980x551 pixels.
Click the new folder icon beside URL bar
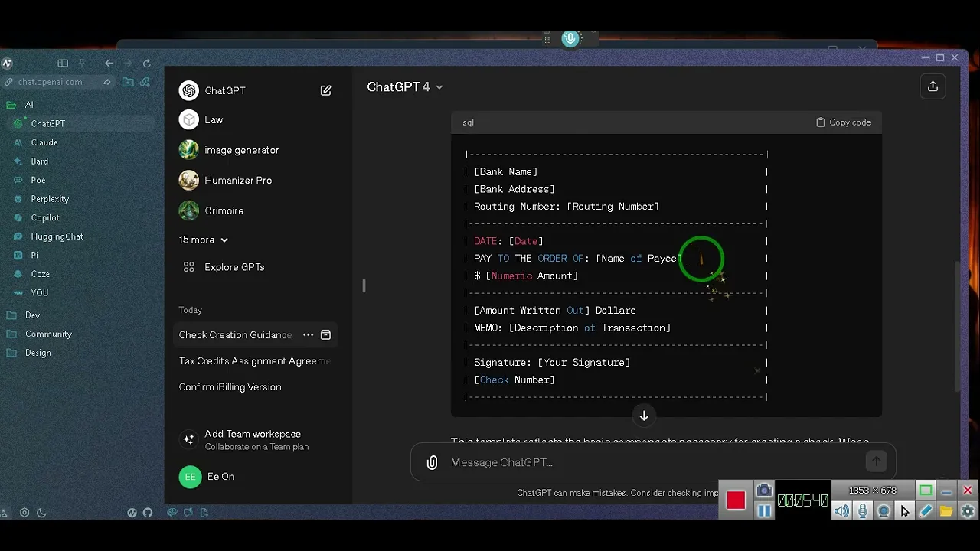click(x=128, y=82)
